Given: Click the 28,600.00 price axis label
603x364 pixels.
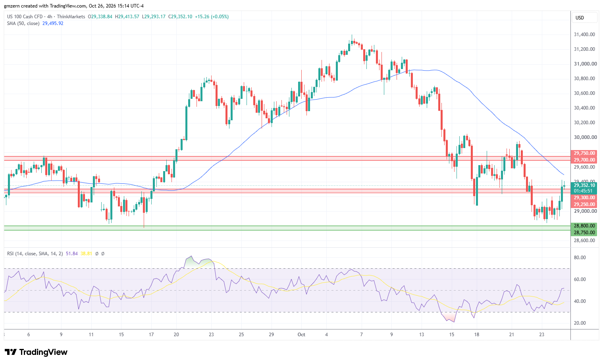Looking at the screenshot, I should (584, 241).
